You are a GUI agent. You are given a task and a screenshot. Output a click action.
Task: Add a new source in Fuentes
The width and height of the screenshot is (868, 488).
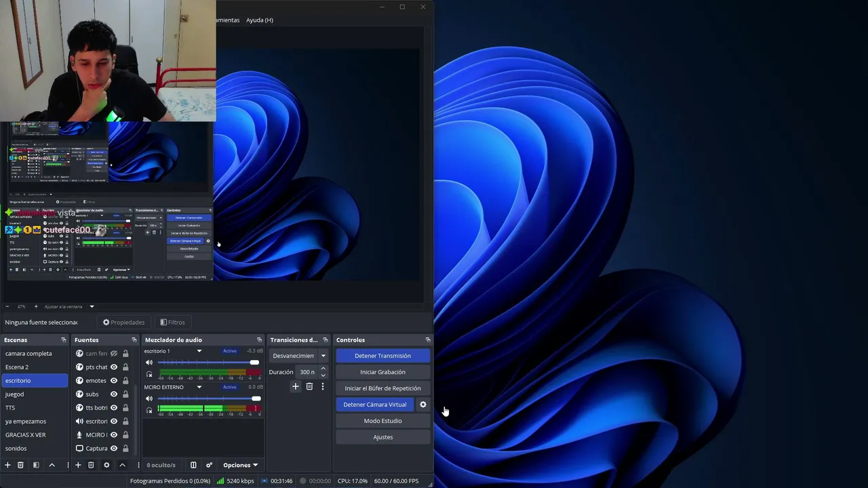pyautogui.click(x=78, y=465)
